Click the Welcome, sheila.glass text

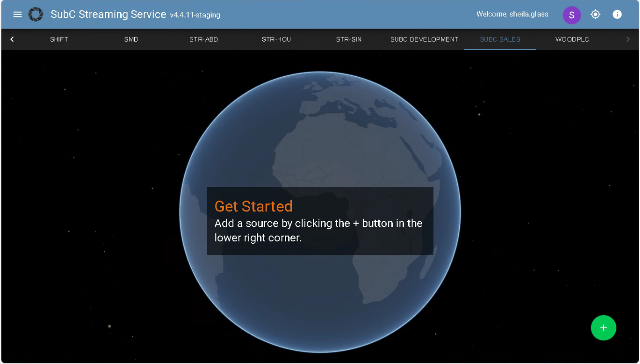(x=512, y=14)
